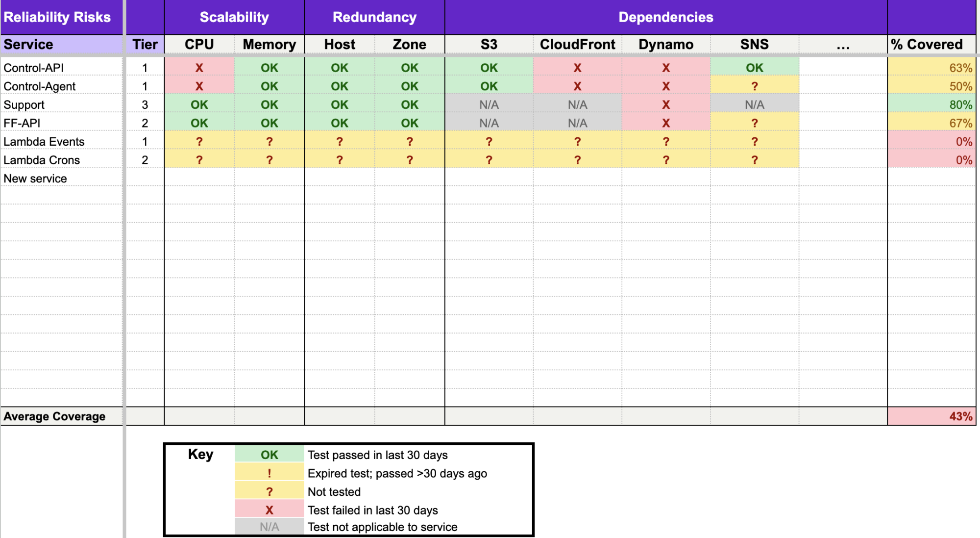The width and height of the screenshot is (980, 538).
Task: Select the Scalability header cell
Action: pyautogui.click(x=234, y=17)
